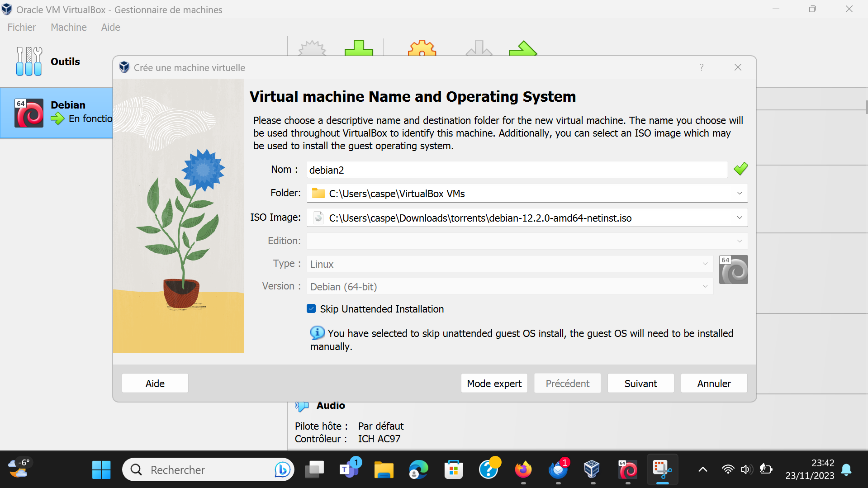The image size is (868, 488).
Task: Open the Windows Start menu
Action: point(101,470)
